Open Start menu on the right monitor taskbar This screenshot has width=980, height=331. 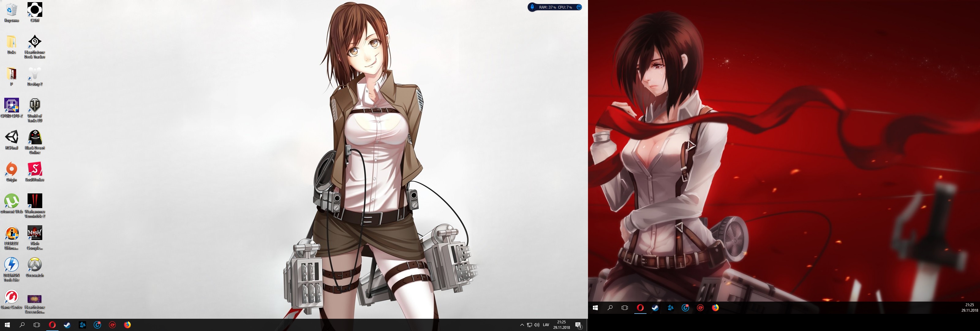coord(595,308)
